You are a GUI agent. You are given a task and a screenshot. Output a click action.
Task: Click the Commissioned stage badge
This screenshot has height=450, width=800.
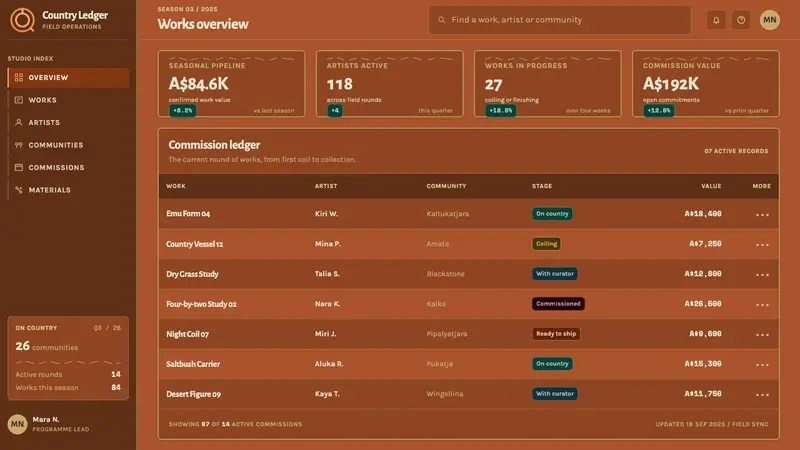[x=558, y=304]
